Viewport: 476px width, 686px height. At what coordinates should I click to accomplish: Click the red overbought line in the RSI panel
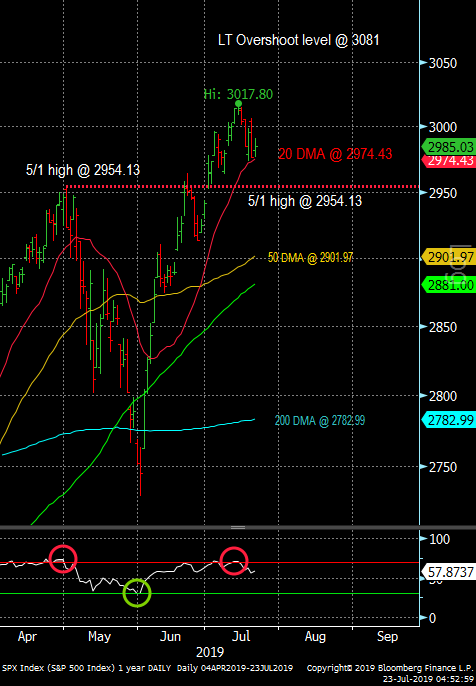(x=210, y=563)
